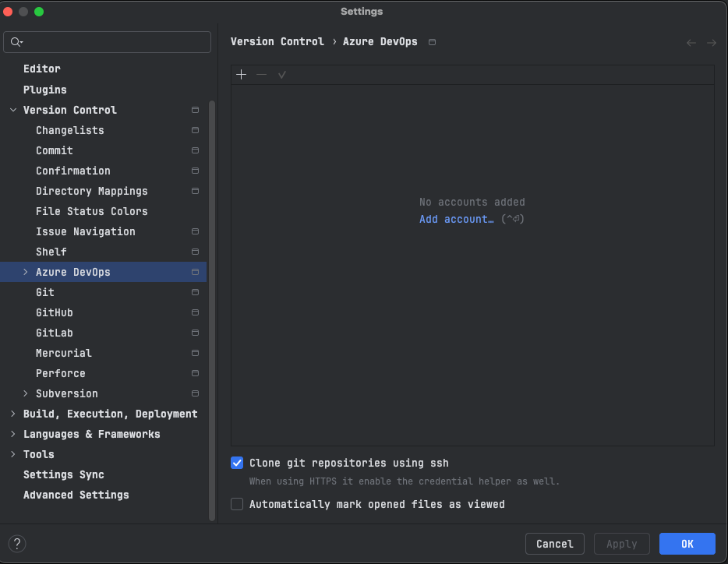Click the back navigation arrow
728x564 pixels.
coord(691,43)
